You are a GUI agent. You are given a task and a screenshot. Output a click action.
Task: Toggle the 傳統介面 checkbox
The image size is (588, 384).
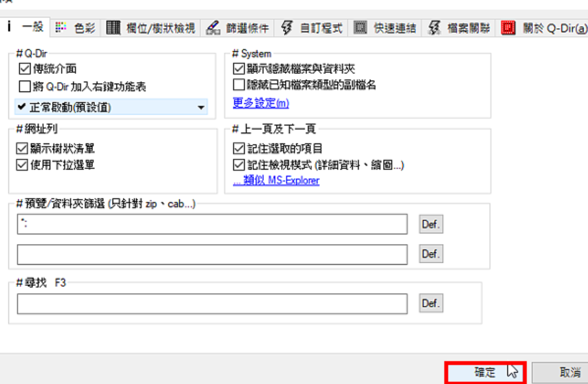tap(25, 69)
